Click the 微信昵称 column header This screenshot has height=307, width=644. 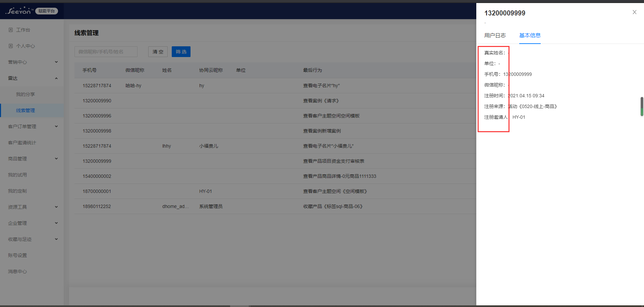pyautogui.click(x=135, y=70)
